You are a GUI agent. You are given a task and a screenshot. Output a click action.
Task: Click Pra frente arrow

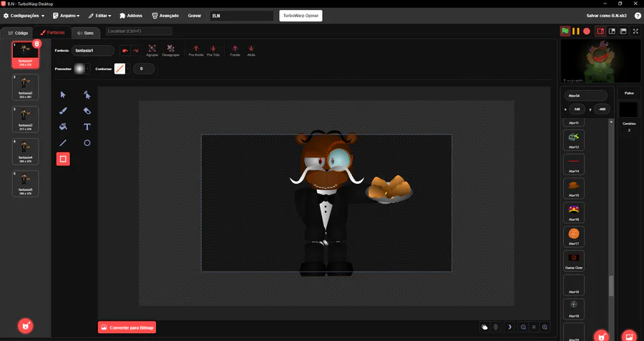tap(196, 49)
